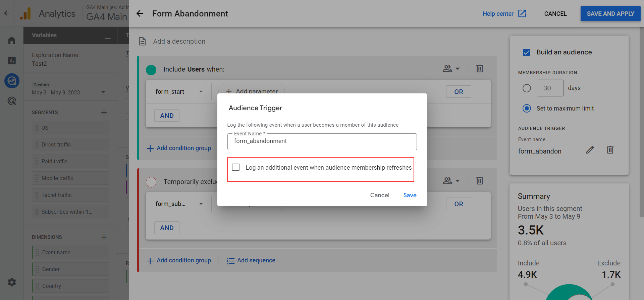
Task: Open Help center external link icon
Action: [x=522, y=13]
